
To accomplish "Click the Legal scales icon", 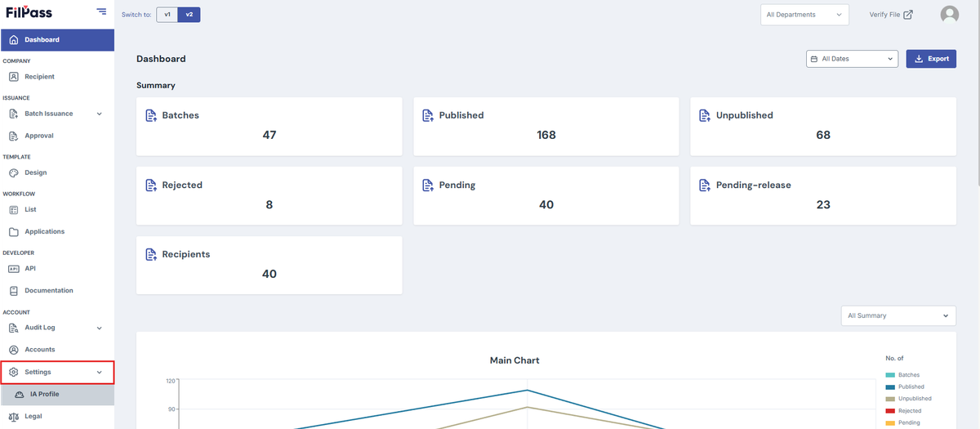I will pyautogui.click(x=13, y=416).
